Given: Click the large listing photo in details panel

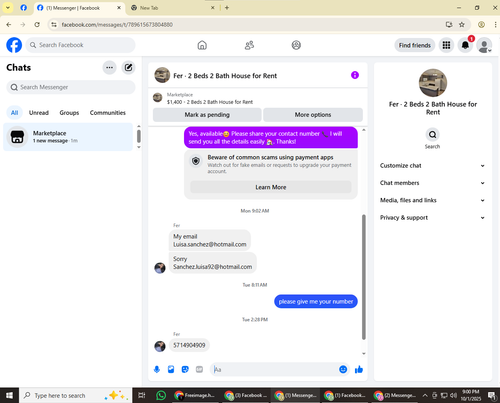Looking at the screenshot, I should coord(433,83).
